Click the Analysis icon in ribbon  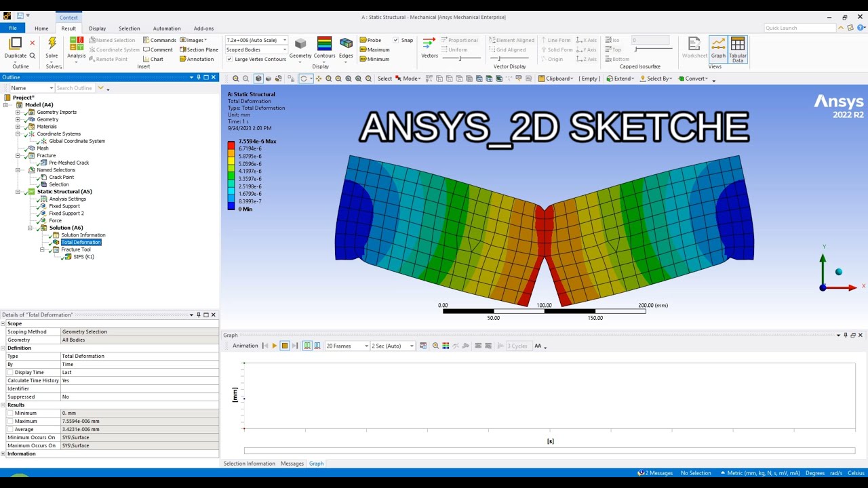point(77,47)
